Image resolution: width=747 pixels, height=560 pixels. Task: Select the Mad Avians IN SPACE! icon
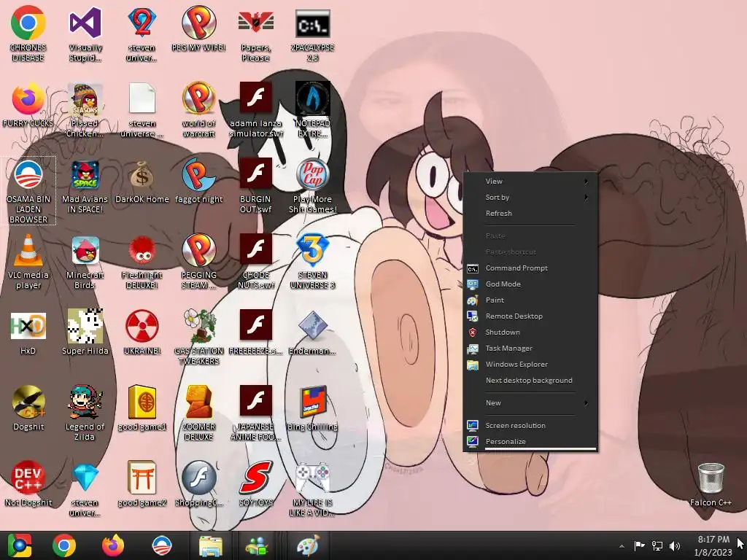point(85,175)
